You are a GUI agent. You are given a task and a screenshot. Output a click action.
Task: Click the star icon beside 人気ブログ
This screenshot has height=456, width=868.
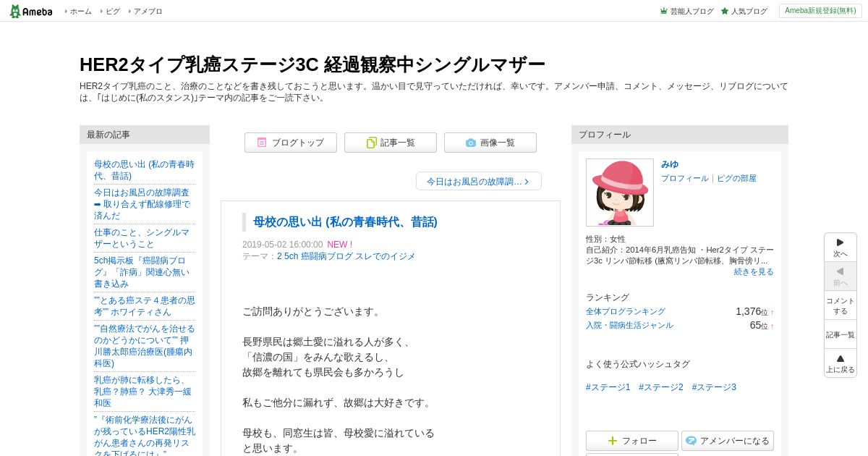pyautogui.click(x=725, y=11)
